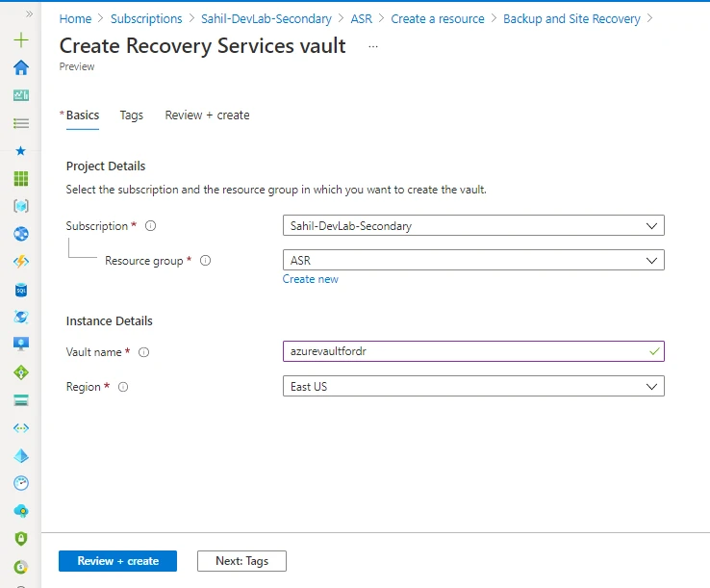710x588 pixels.
Task: Open All services list icon
Action: (21, 123)
